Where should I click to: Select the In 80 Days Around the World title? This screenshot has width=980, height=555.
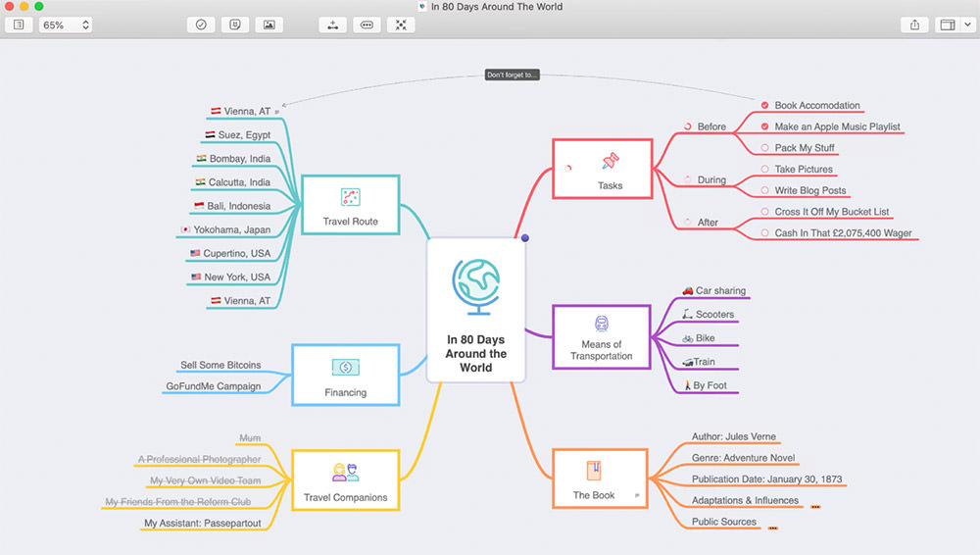pos(476,354)
